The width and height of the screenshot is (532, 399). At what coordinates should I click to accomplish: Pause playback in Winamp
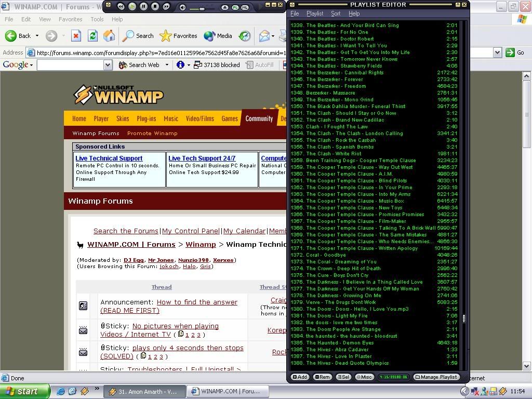143,6
